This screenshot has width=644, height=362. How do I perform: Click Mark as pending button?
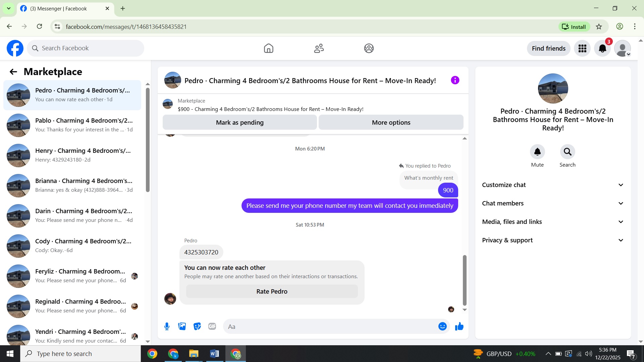pyautogui.click(x=239, y=123)
